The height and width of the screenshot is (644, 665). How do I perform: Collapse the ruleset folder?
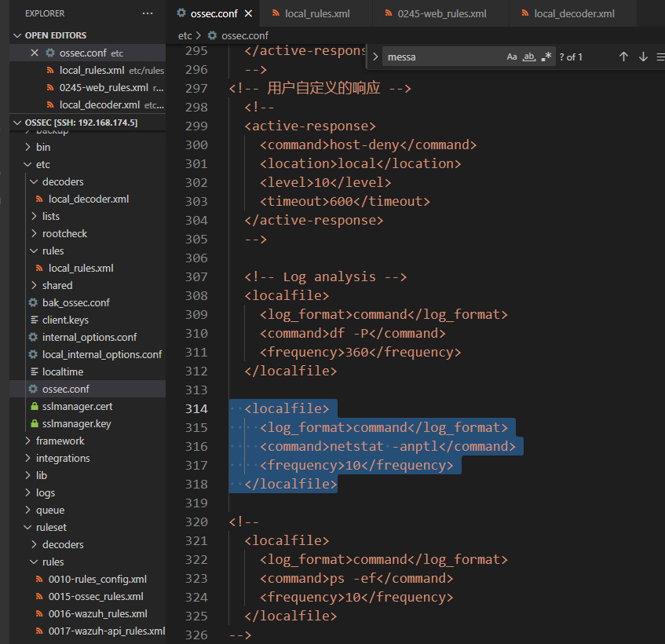click(87, 528)
